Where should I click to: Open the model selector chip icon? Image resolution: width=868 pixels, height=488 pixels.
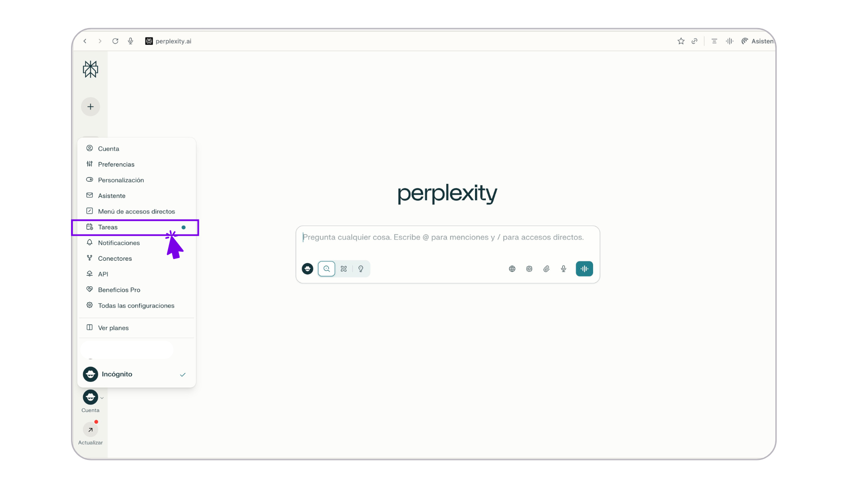(529, 269)
